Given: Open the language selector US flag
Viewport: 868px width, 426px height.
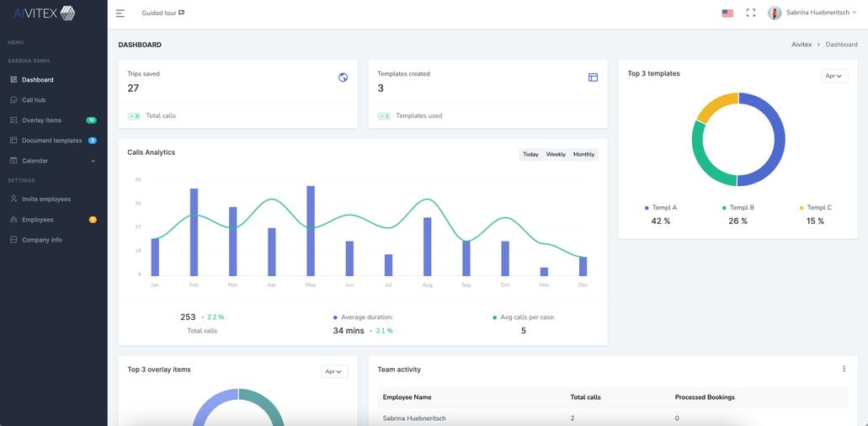Looking at the screenshot, I should [x=727, y=13].
